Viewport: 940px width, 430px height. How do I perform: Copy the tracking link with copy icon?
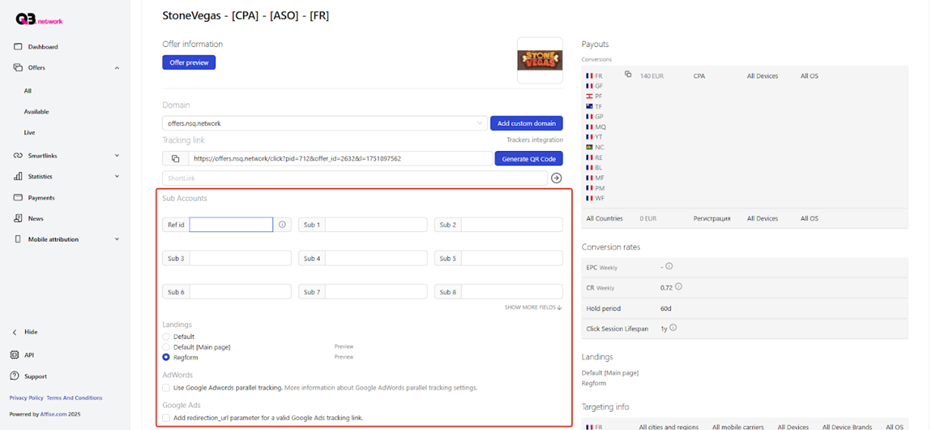point(175,158)
